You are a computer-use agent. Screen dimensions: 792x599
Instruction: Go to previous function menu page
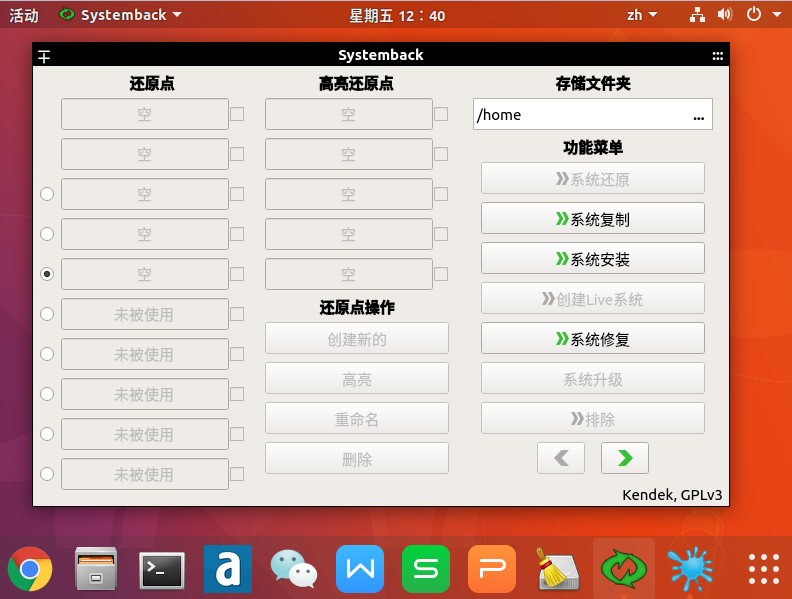[561, 458]
